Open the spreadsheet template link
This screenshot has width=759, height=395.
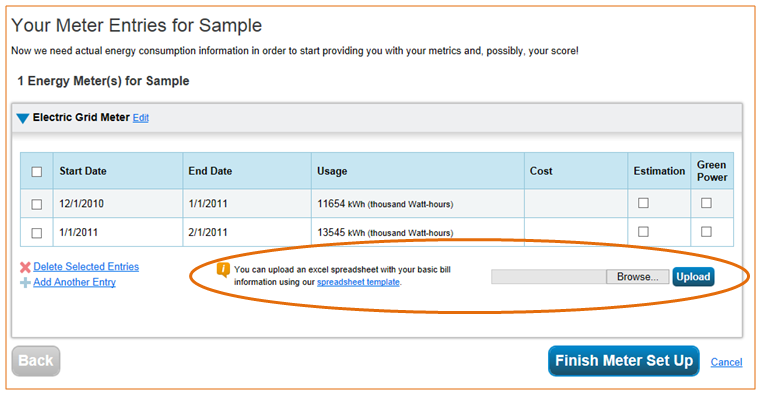(358, 282)
